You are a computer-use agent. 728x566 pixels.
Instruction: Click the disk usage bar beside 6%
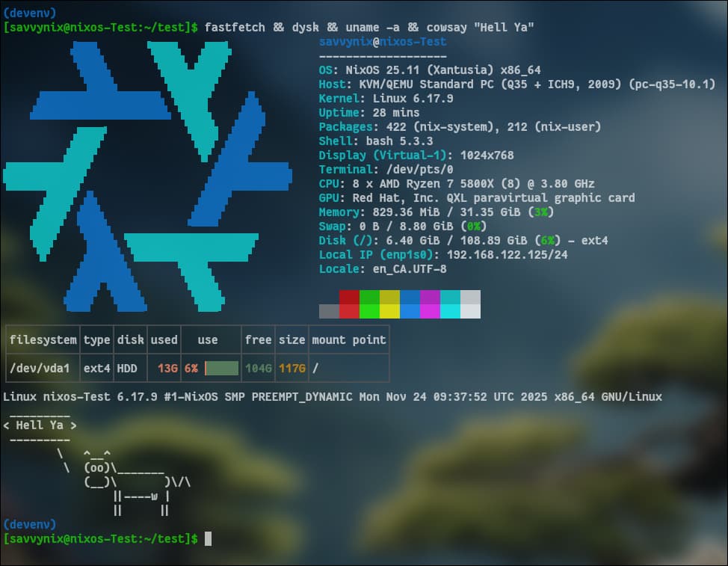click(x=222, y=369)
